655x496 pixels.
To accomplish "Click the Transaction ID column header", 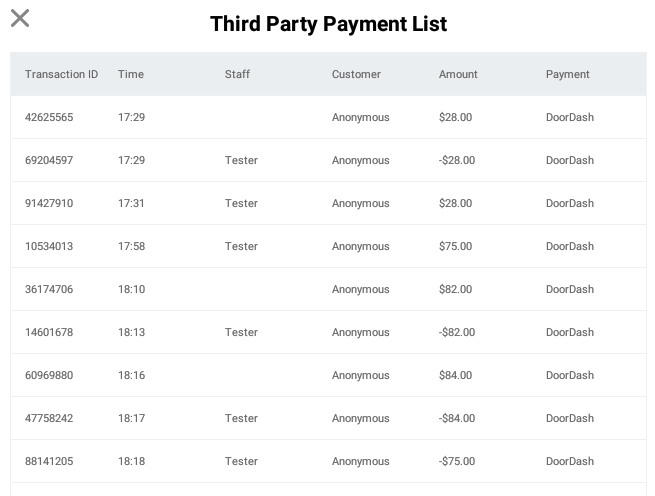I will click(x=61, y=74).
